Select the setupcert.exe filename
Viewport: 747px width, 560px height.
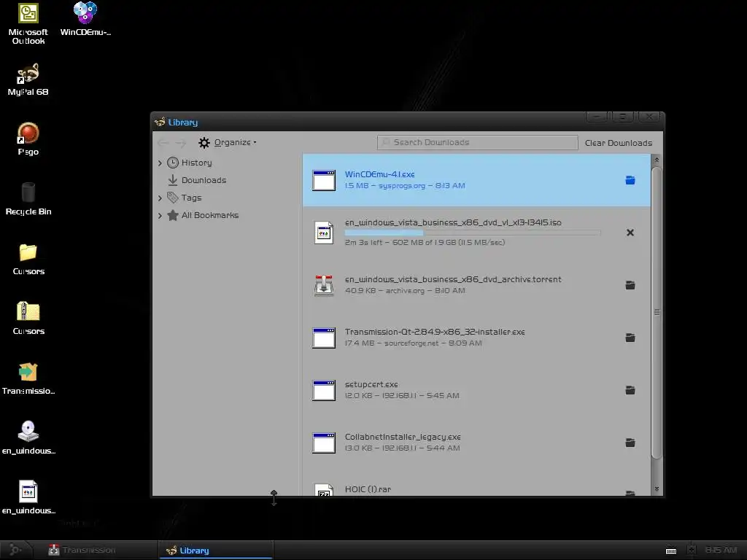(x=371, y=384)
